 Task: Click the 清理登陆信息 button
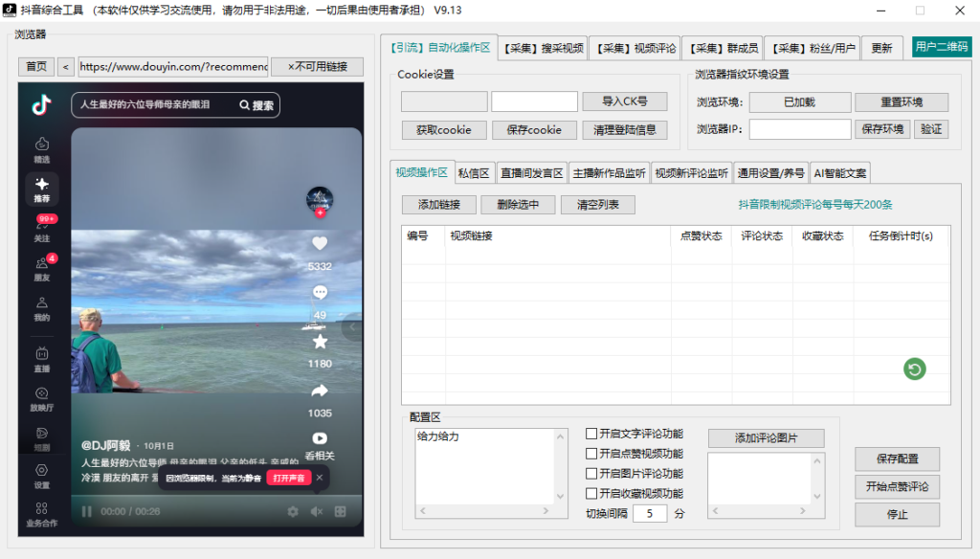[624, 130]
